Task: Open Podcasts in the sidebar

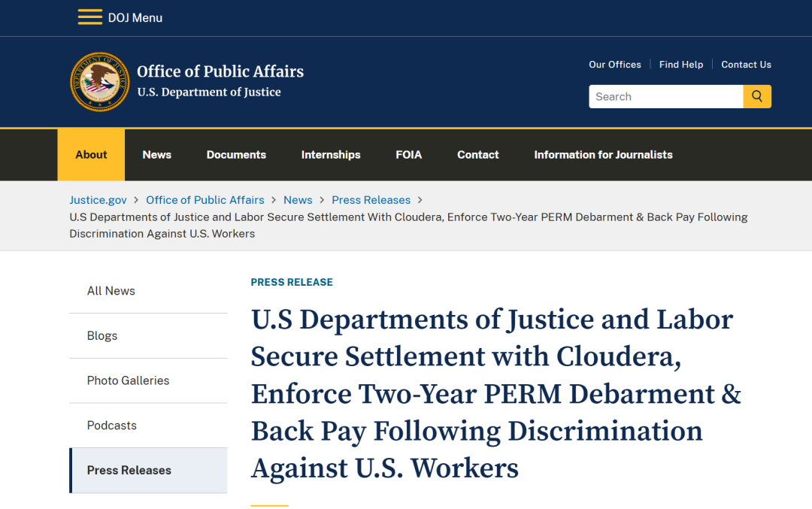Action: click(148, 426)
